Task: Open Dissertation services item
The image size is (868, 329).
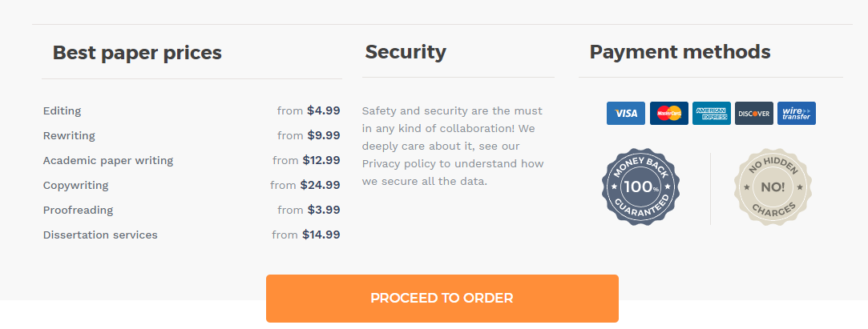Action: coord(192,235)
